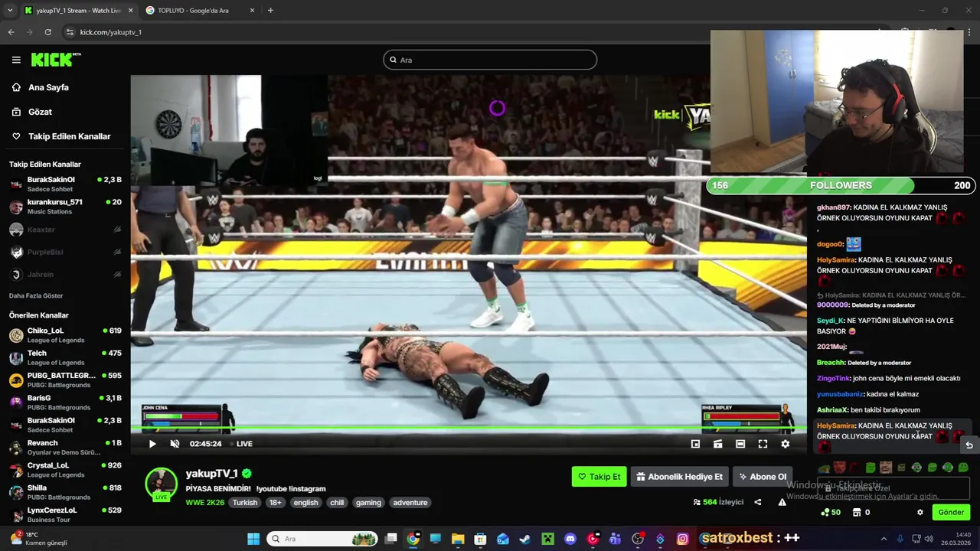980x551 pixels.
Task: Open Windows Start menu
Action: (253, 539)
